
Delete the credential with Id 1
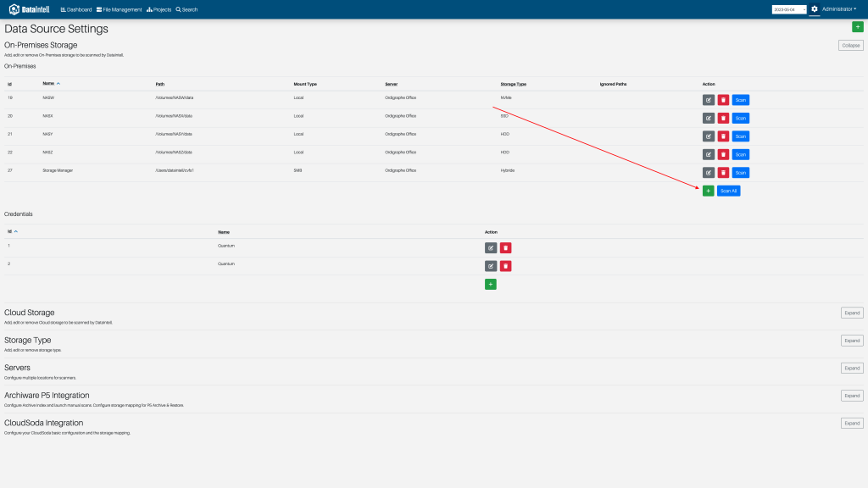(x=505, y=248)
